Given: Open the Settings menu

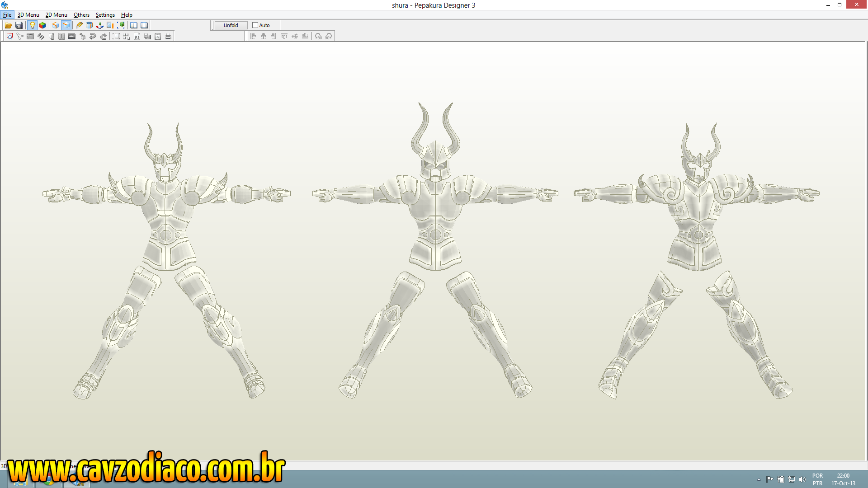Looking at the screenshot, I should 105,15.
